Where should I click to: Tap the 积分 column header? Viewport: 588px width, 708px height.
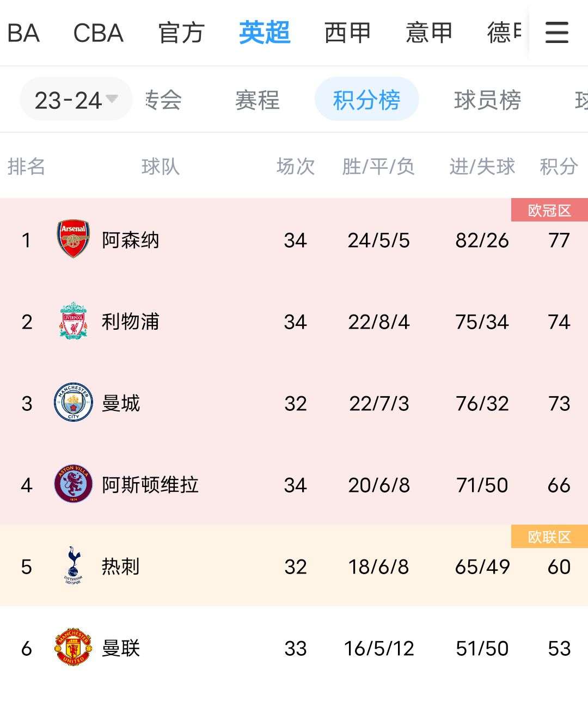(559, 166)
